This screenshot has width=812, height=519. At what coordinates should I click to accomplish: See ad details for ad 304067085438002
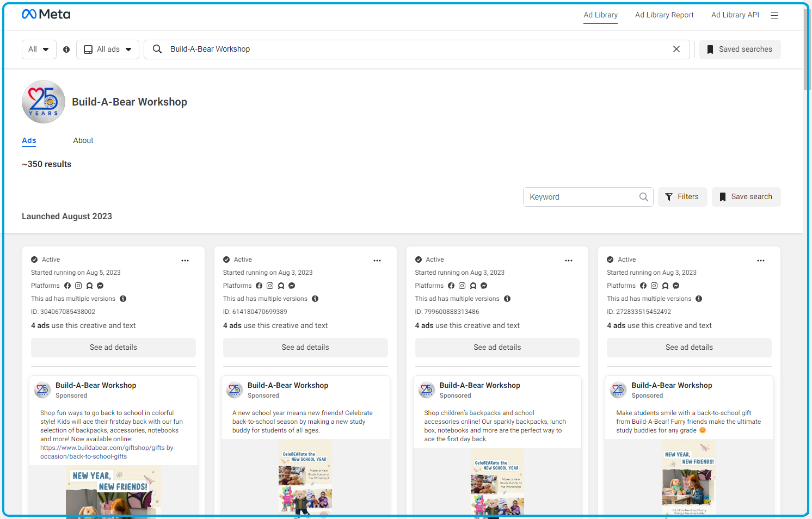(x=113, y=348)
